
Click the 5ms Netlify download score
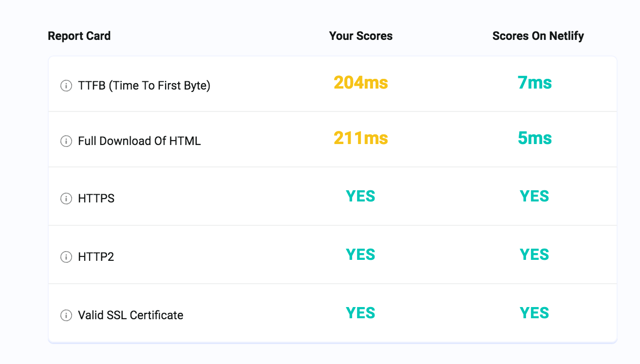click(x=534, y=139)
